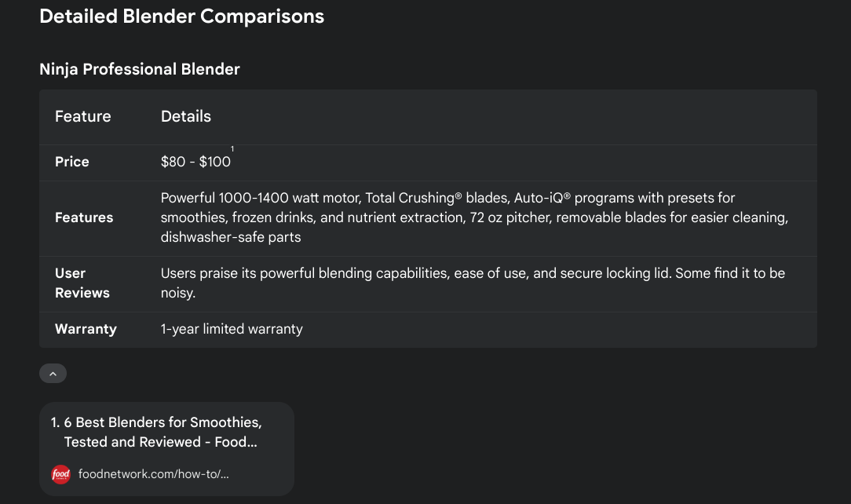Click the Feature column header
This screenshot has height=504, width=851.
(x=83, y=117)
